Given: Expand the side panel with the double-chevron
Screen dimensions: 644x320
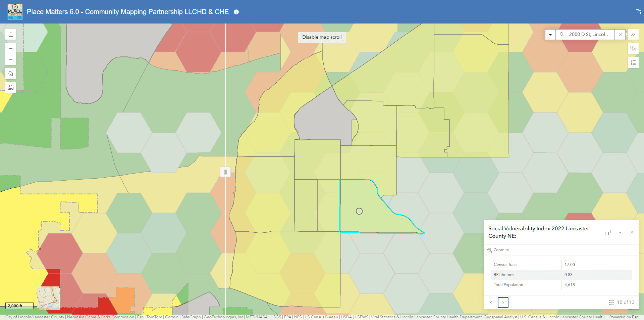Looking at the screenshot, I should 633,34.
